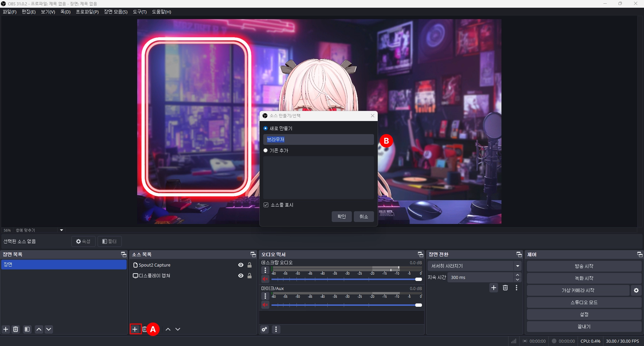Exit OBS with 끝내기 button
This screenshot has width=644, height=346.
tap(584, 327)
